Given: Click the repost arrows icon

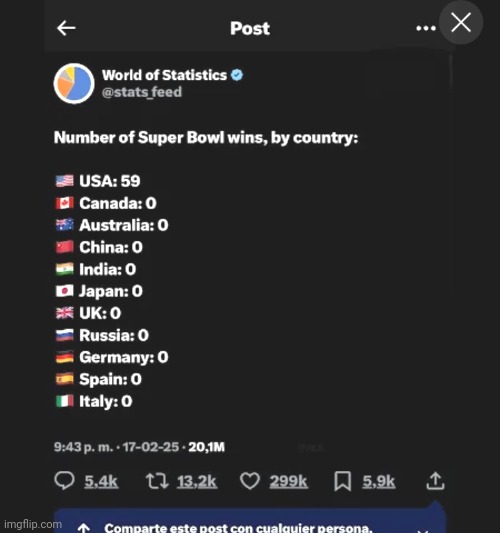Looking at the screenshot, I should pos(157,481).
